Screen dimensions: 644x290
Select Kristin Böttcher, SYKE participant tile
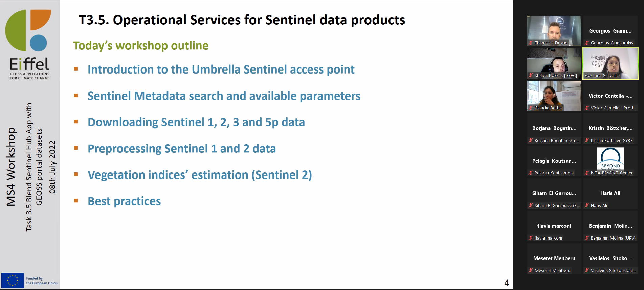click(610, 128)
